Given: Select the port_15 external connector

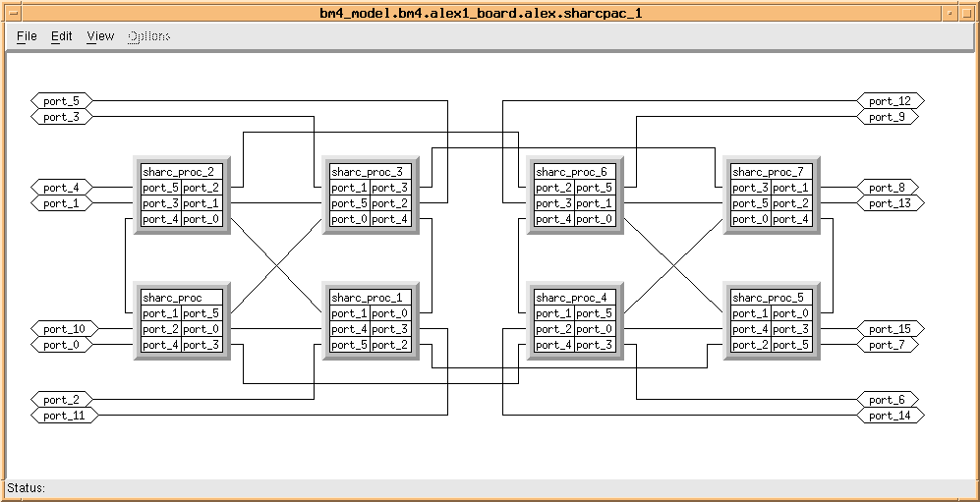Looking at the screenshot, I should 891,329.
